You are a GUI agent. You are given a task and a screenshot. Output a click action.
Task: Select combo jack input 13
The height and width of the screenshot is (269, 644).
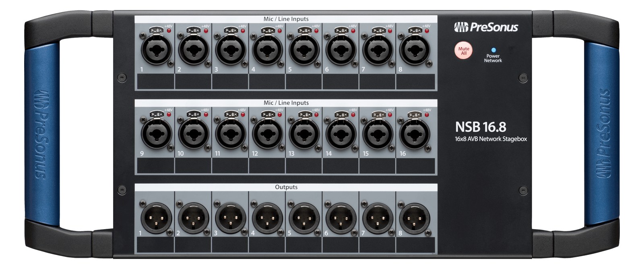tap(304, 134)
